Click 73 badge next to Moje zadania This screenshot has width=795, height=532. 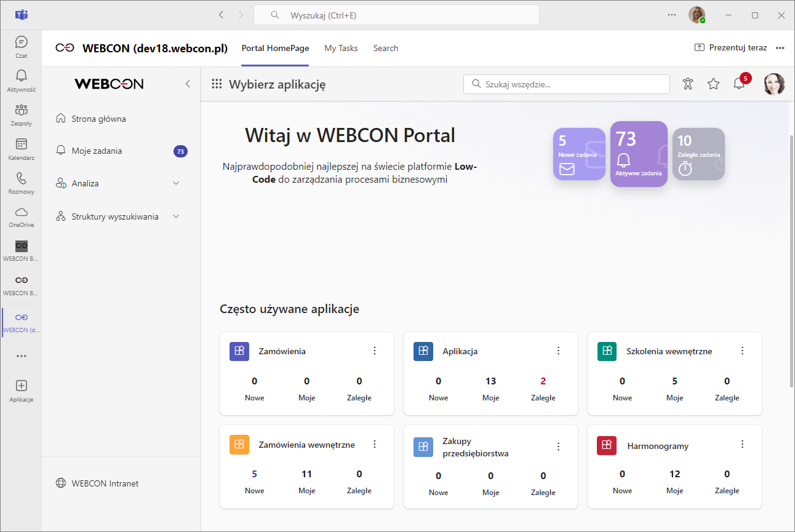click(x=180, y=151)
